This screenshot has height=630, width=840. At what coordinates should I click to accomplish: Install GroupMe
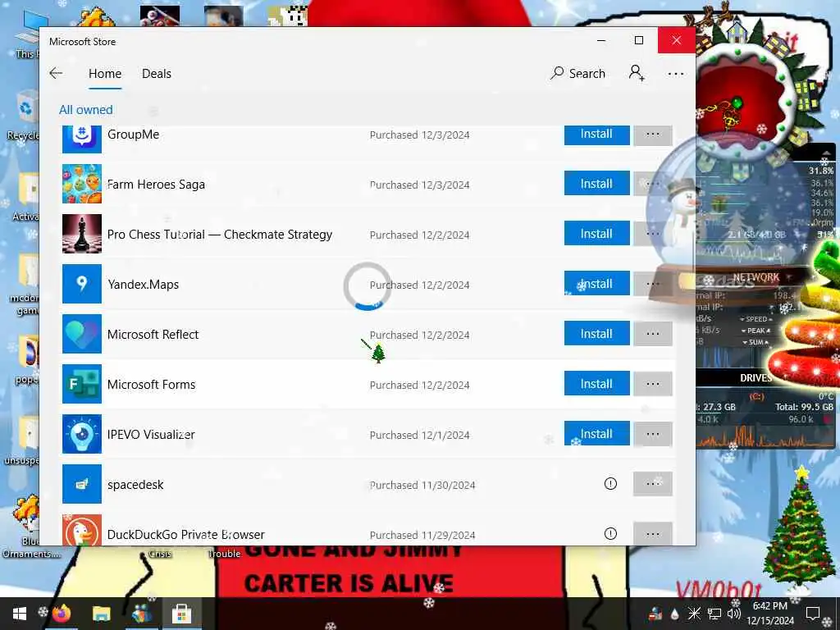click(597, 135)
